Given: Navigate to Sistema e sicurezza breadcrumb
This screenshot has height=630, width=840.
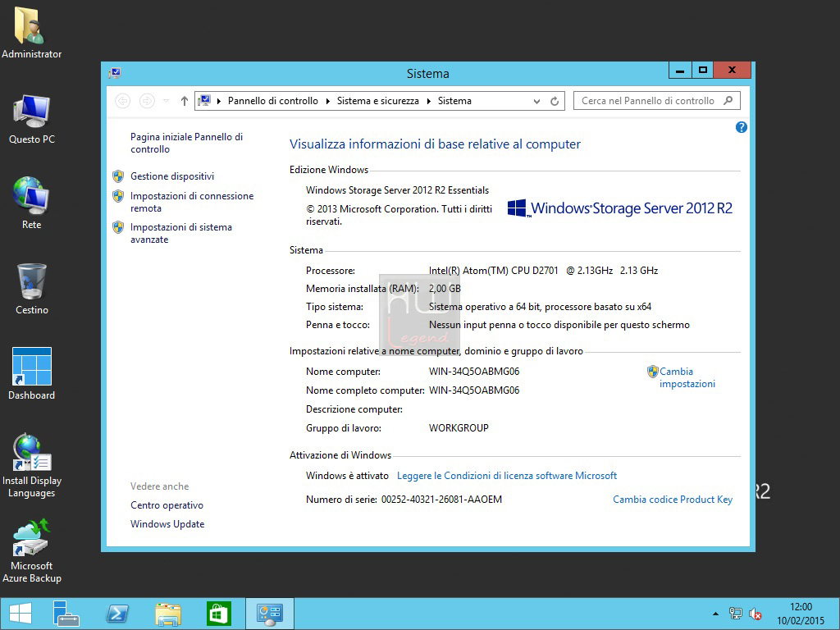Looking at the screenshot, I should [377, 101].
